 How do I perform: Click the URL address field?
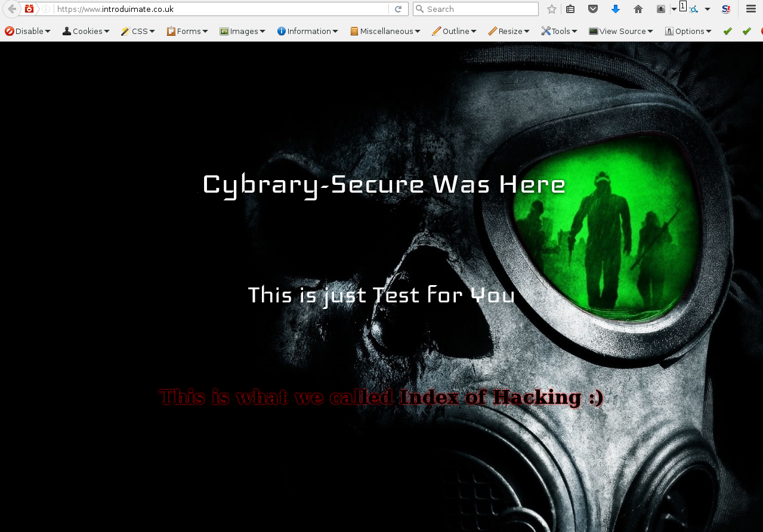(221, 9)
